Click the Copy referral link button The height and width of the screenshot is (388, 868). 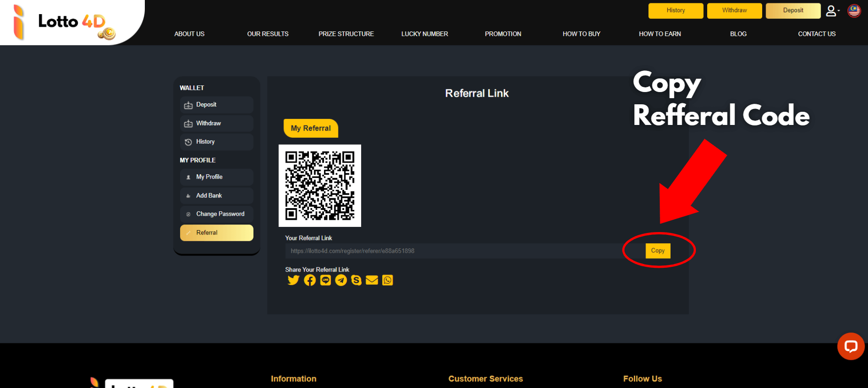658,251
